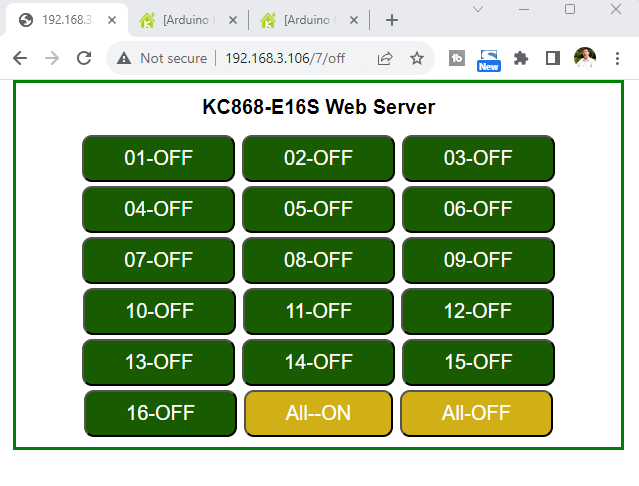
Task: Toggle the browser side panel
Action: click(x=552, y=59)
